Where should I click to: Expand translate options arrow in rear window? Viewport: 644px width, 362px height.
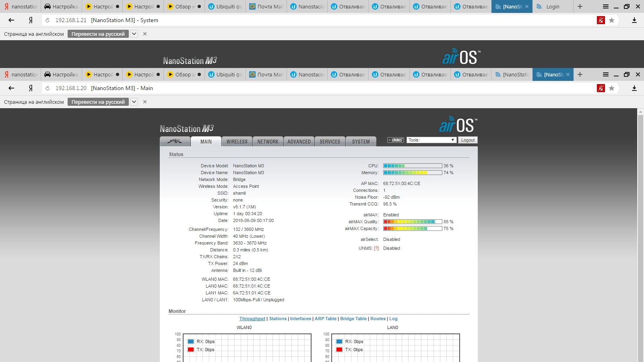[134, 34]
